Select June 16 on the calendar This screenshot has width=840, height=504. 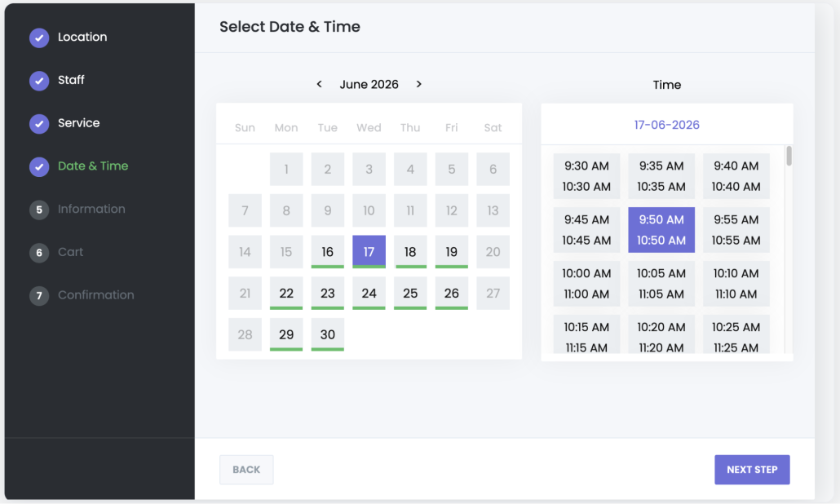coord(327,252)
